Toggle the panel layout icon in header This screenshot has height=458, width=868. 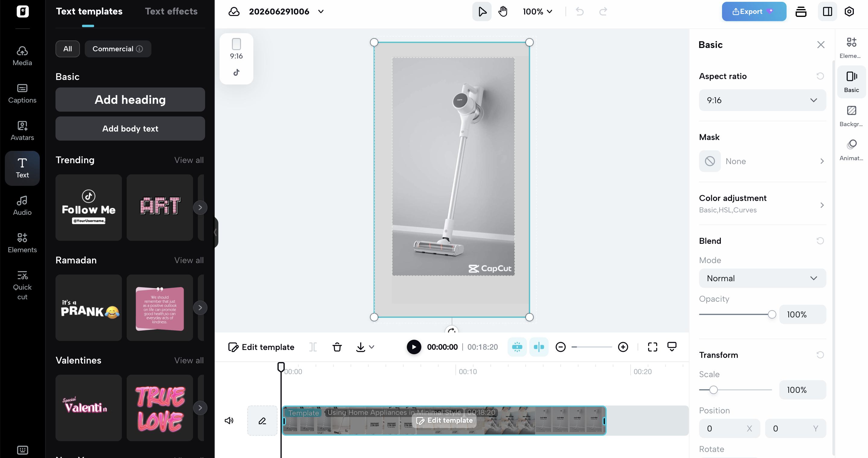(828, 11)
